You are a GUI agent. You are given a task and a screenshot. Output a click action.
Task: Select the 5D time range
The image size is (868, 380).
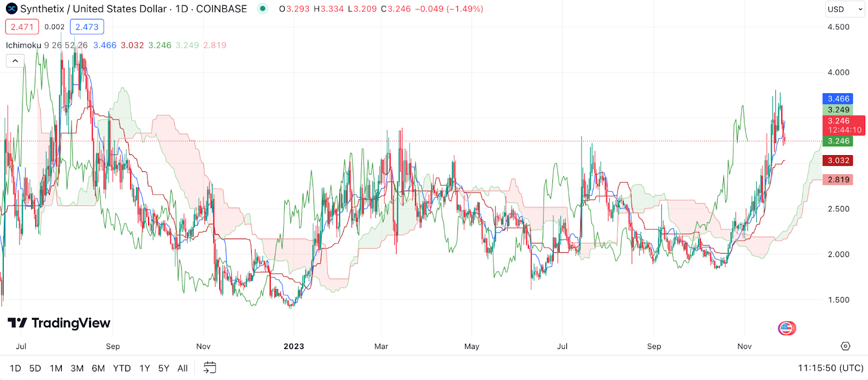pos(35,368)
